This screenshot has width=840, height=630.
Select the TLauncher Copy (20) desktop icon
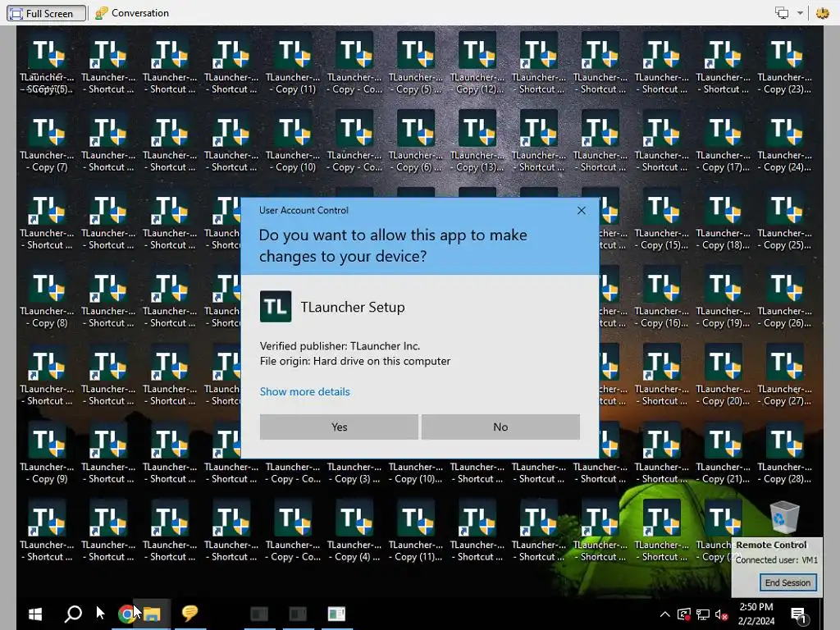coord(724,376)
